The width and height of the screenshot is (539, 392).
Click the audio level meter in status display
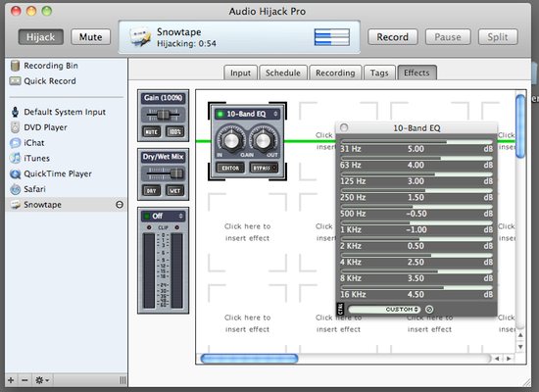coord(331,37)
